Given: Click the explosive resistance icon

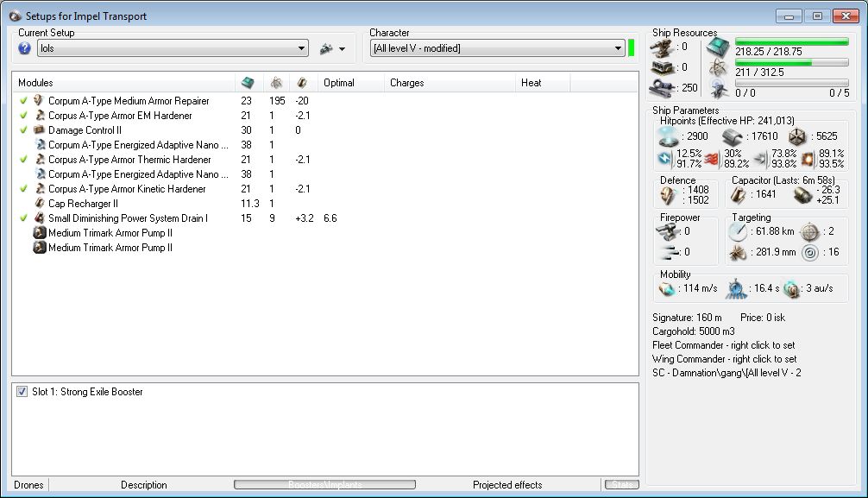Looking at the screenshot, I should pyautogui.click(x=808, y=160).
